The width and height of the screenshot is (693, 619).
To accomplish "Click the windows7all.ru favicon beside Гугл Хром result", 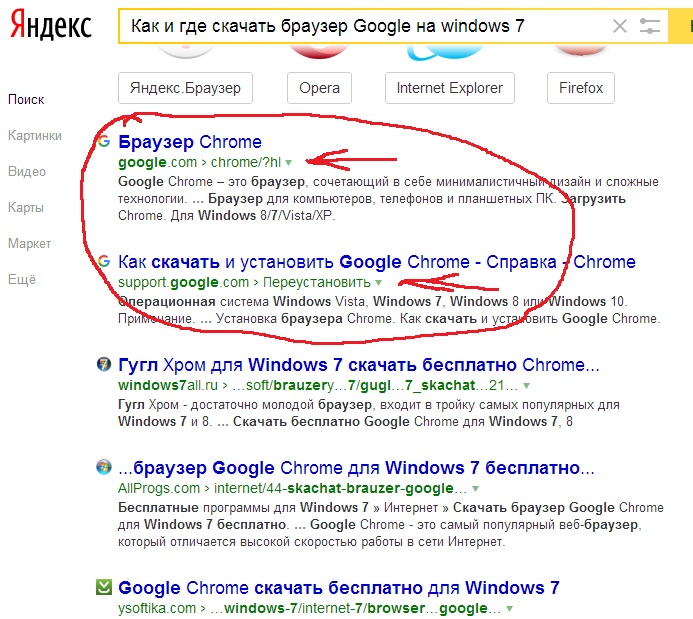I will 104,365.
